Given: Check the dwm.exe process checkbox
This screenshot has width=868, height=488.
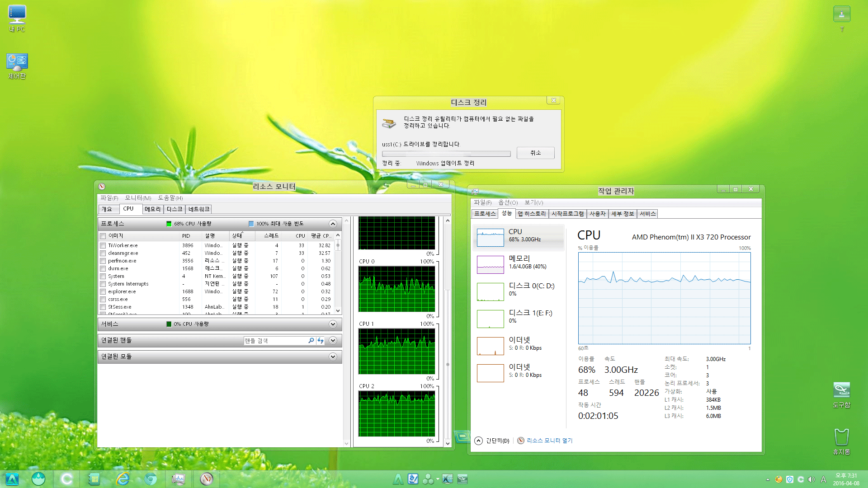Looking at the screenshot, I should [x=103, y=269].
